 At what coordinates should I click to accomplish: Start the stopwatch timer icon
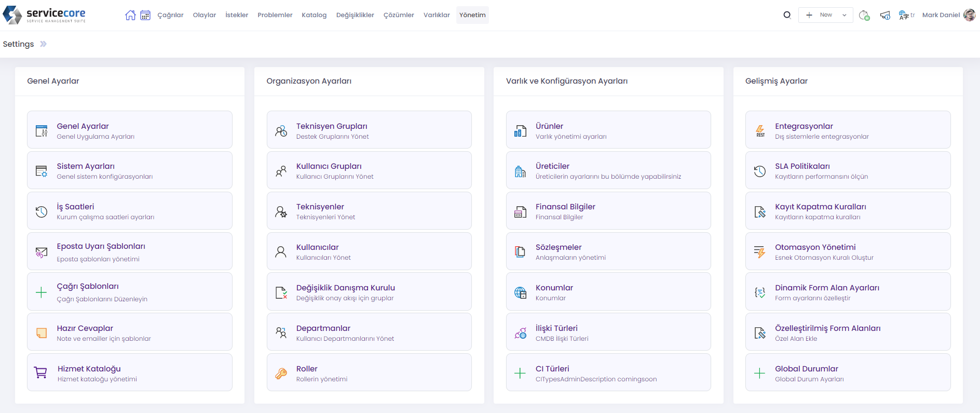[x=864, y=15]
